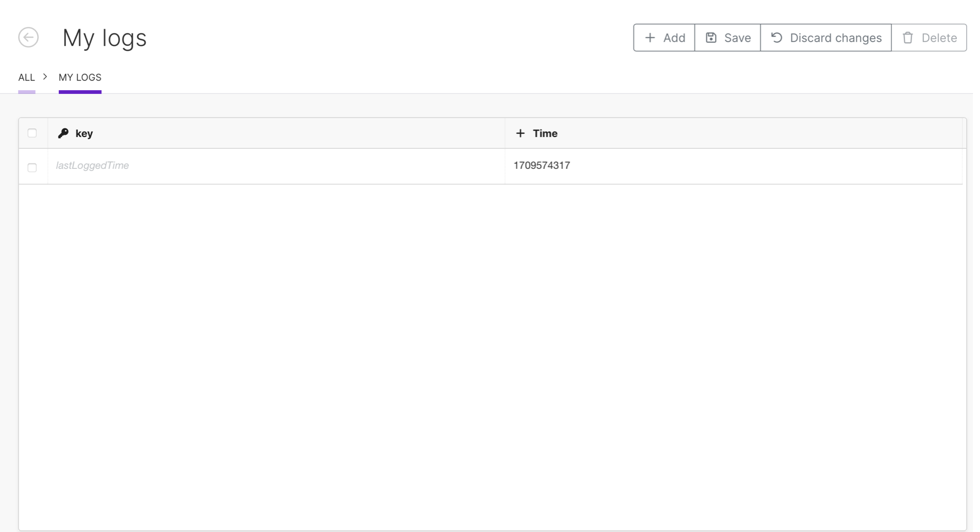Toggle the select-all header checkbox
This screenshot has height=532, width=980.
coord(32,134)
